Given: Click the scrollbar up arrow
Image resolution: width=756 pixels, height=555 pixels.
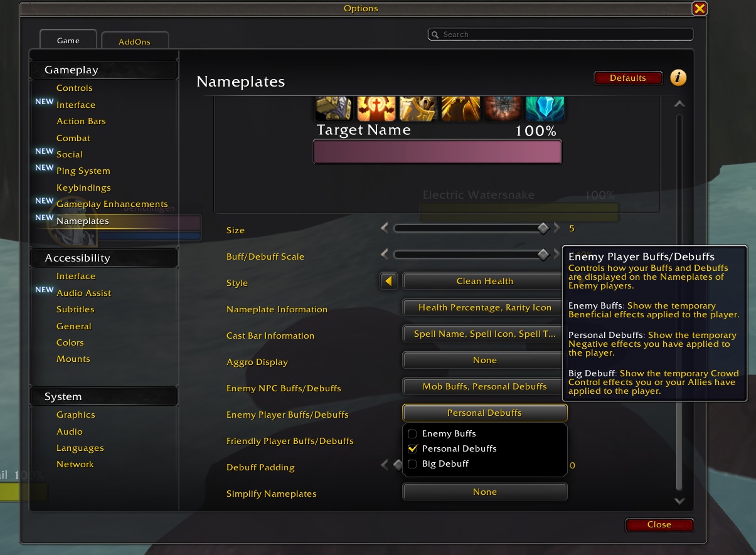Looking at the screenshot, I should [679, 104].
